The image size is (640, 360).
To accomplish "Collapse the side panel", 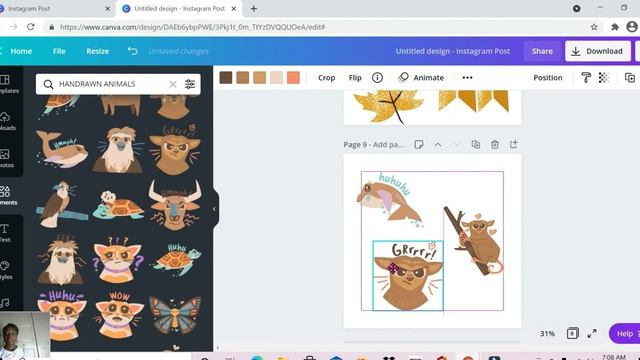I will pos(214,209).
